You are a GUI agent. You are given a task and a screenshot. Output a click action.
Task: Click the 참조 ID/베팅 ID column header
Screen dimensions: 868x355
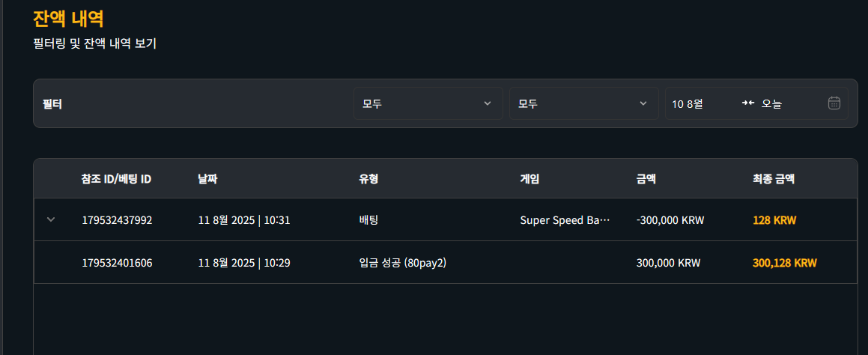click(x=116, y=179)
